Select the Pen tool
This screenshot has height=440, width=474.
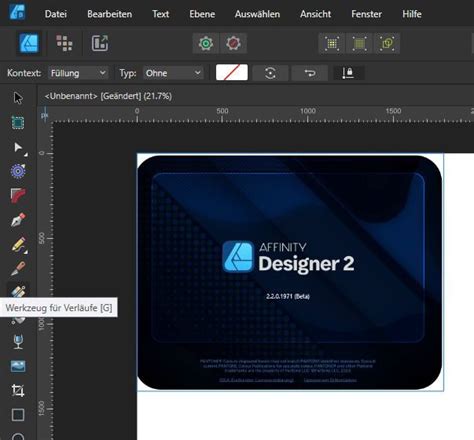pos(18,220)
